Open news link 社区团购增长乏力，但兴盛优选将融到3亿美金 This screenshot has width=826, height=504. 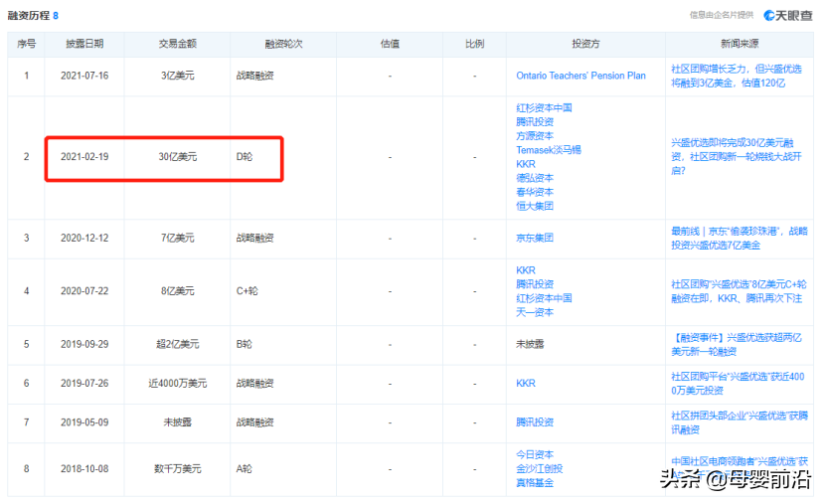click(x=736, y=77)
